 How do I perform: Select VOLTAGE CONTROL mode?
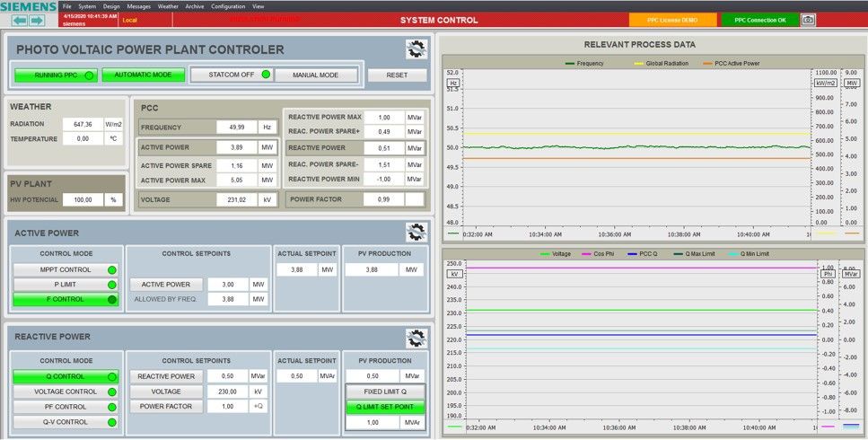point(66,392)
